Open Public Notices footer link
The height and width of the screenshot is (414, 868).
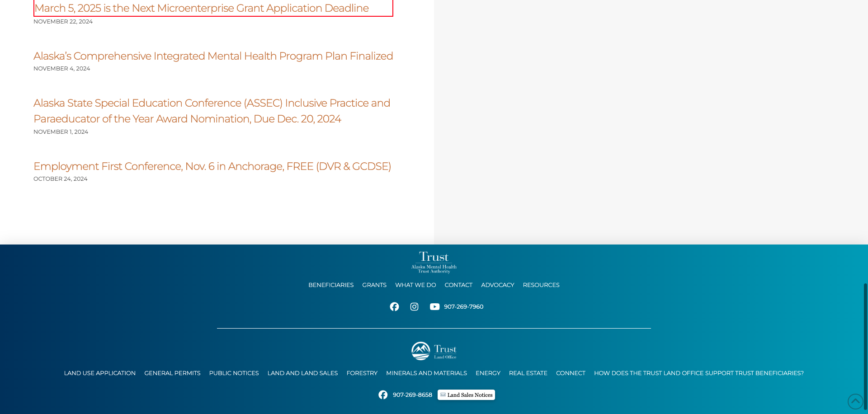pyautogui.click(x=234, y=373)
